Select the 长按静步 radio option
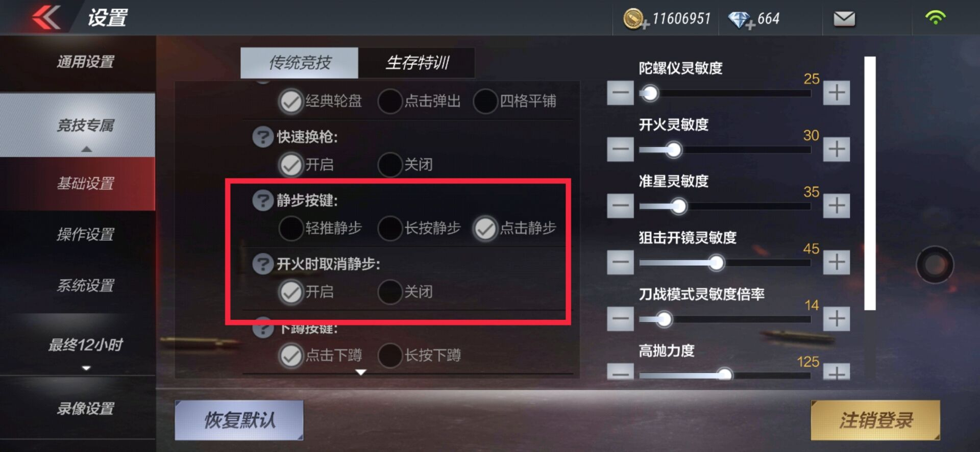 point(390,228)
